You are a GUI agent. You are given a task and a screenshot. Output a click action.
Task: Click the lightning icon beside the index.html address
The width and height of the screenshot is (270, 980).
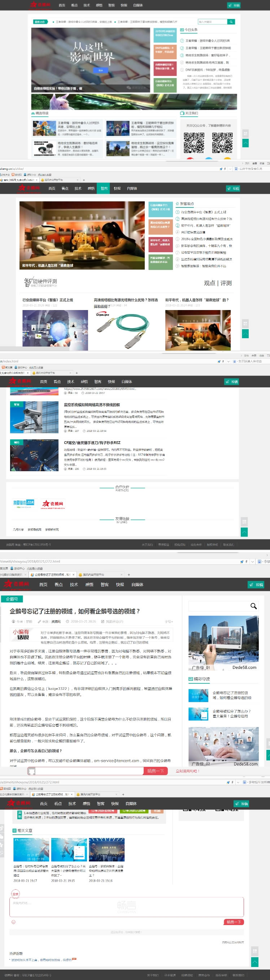[x=223, y=361]
